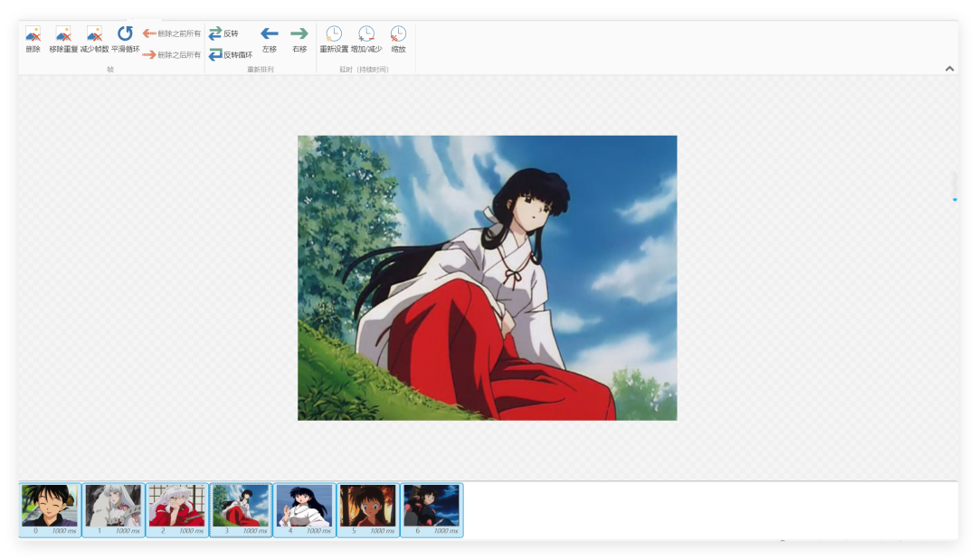The image size is (977, 560).
Task: Select frame 1 thumbnail
Action: click(113, 509)
